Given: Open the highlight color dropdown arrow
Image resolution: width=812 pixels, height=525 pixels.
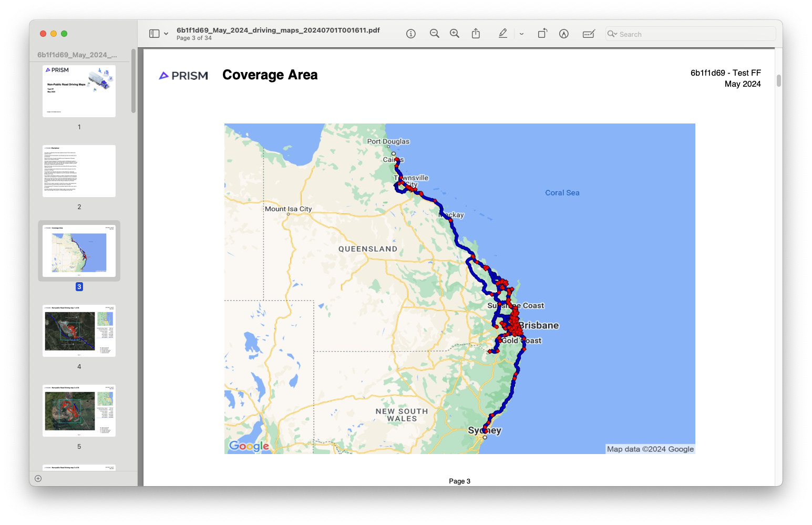Looking at the screenshot, I should [x=521, y=34].
